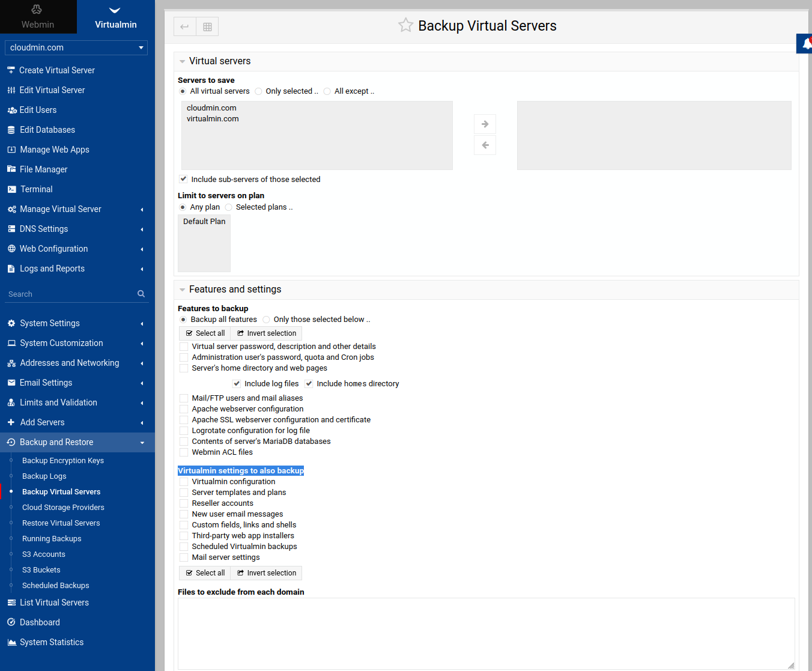Click Edit Databases stack icon
The width and height of the screenshot is (812, 671).
coord(11,130)
